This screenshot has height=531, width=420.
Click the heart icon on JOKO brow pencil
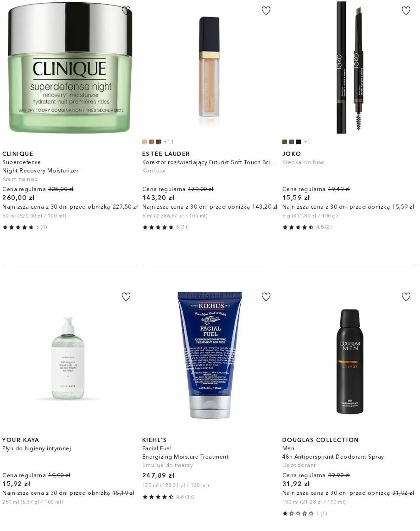pyautogui.click(x=406, y=10)
